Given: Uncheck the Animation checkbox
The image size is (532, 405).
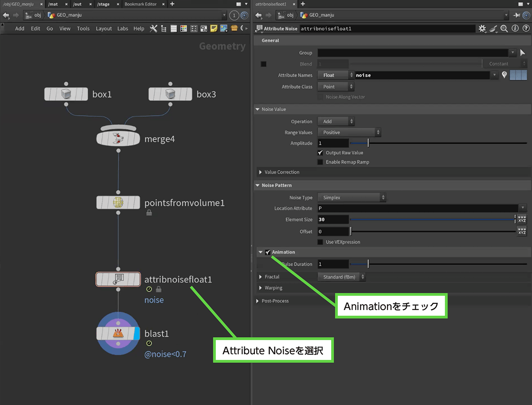Looking at the screenshot, I should (268, 252).
